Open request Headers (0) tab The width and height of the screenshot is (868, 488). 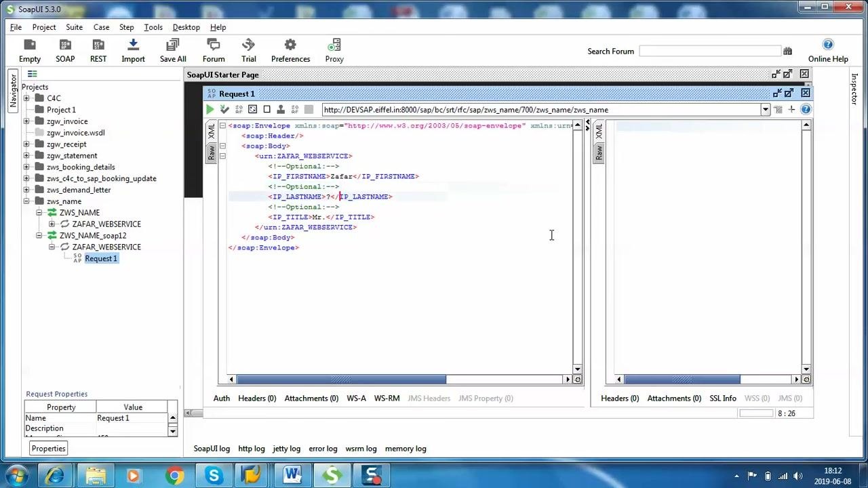257,399
